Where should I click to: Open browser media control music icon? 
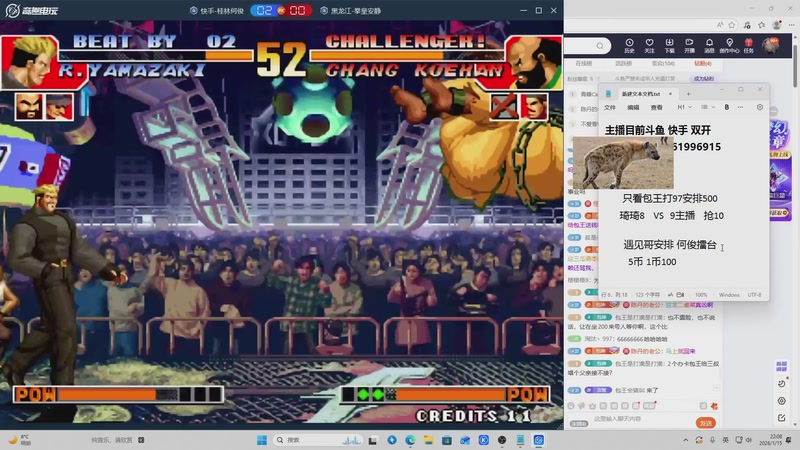coord(747,24)
